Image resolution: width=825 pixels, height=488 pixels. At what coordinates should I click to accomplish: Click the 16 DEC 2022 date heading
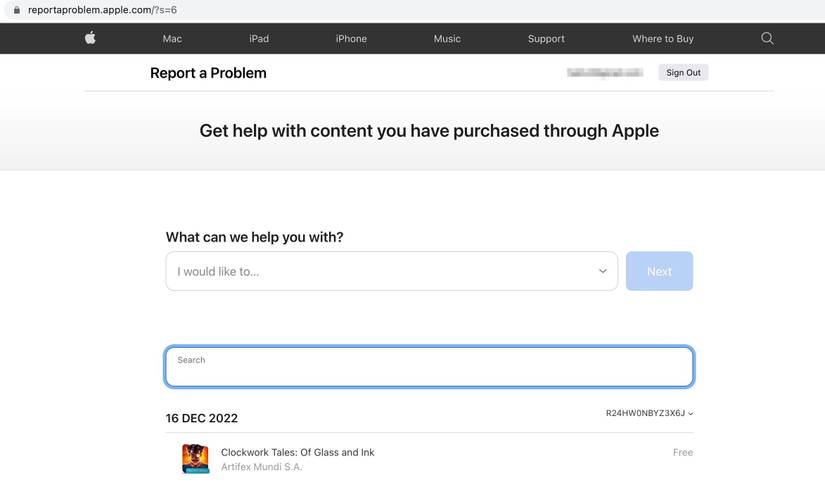[202, 419]
